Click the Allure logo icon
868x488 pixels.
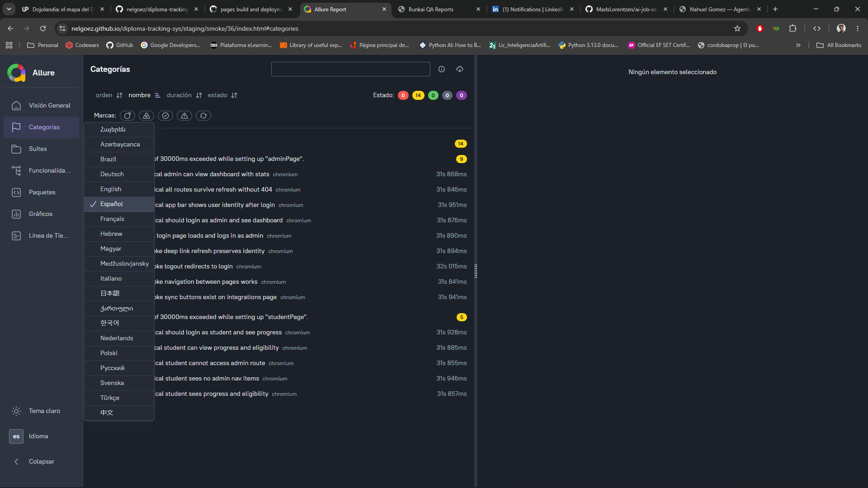coord(16,73)
